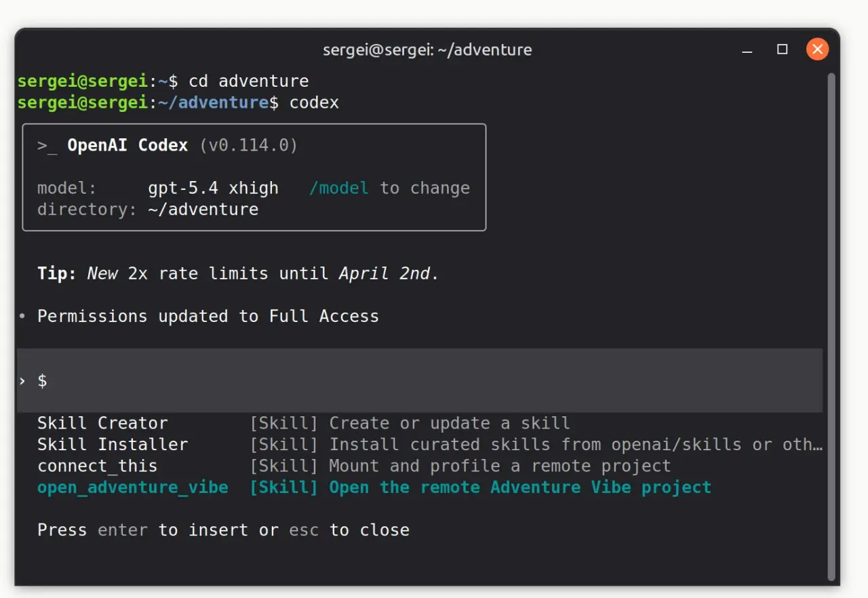The width and height of the screenshot is (868, 598).
Task: Click the >_ Codex logo prompt icon
Action: [47, 146]
